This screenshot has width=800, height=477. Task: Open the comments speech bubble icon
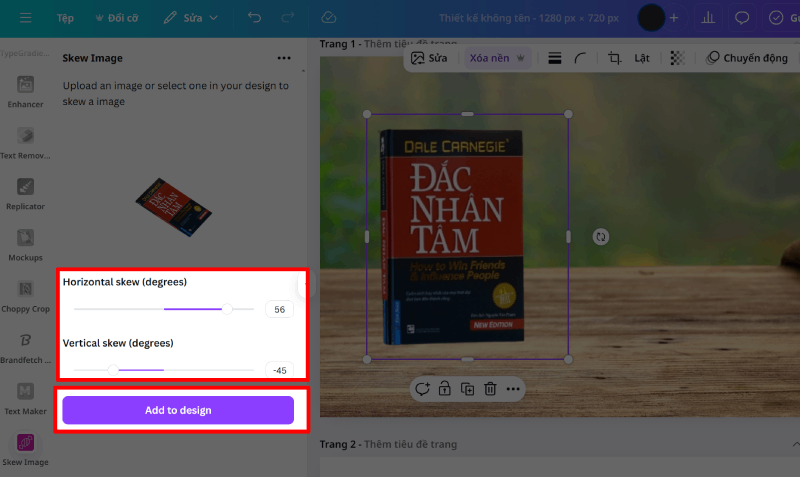742,18
